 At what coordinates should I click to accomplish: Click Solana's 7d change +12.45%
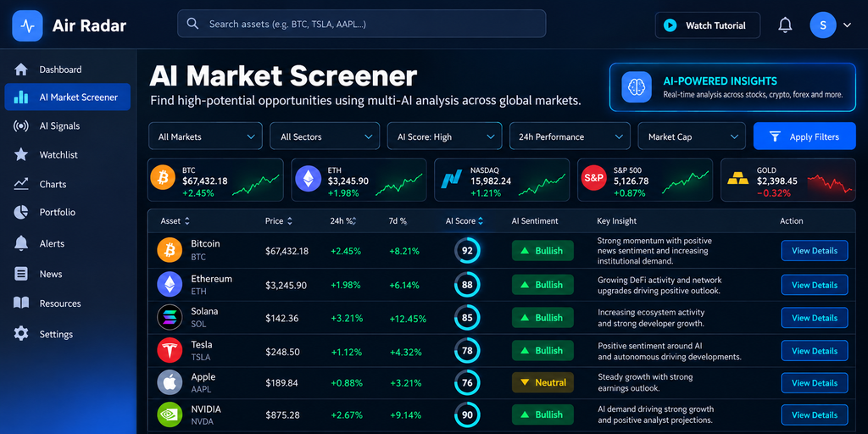(408, 319)
